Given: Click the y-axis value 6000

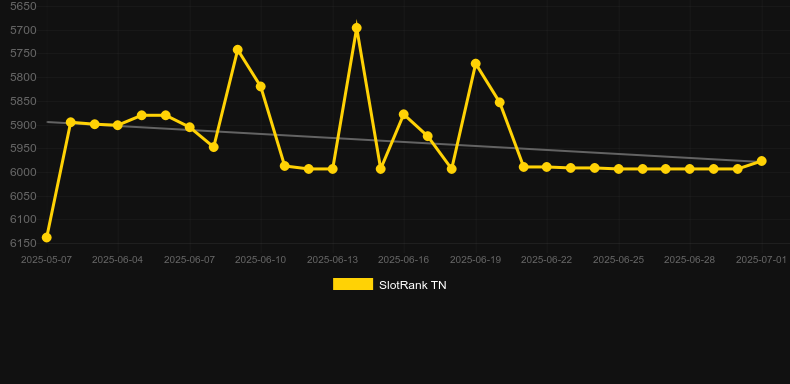Looking at the screenshot, I should (x=23, y=172).
